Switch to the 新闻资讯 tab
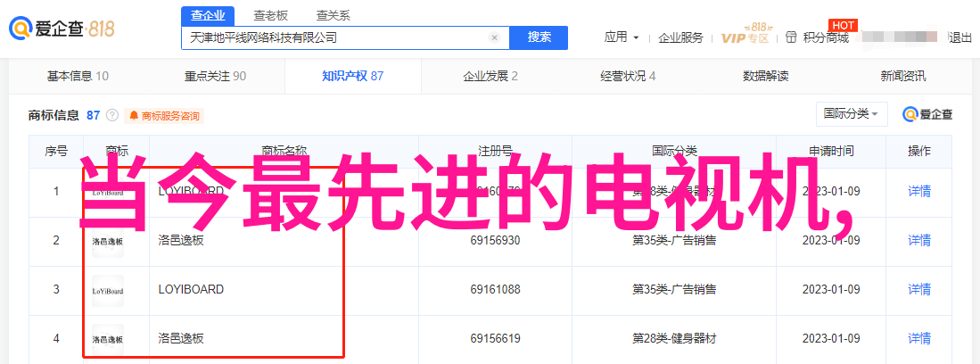This screenshot has height=364, width=980. [x=903, y=77]
